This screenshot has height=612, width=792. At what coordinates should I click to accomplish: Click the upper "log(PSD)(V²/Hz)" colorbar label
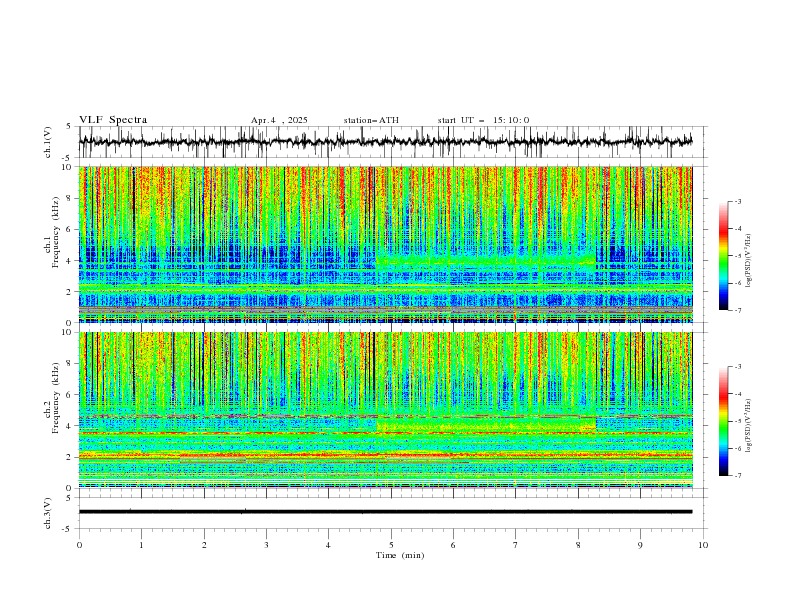coord(749,261)
